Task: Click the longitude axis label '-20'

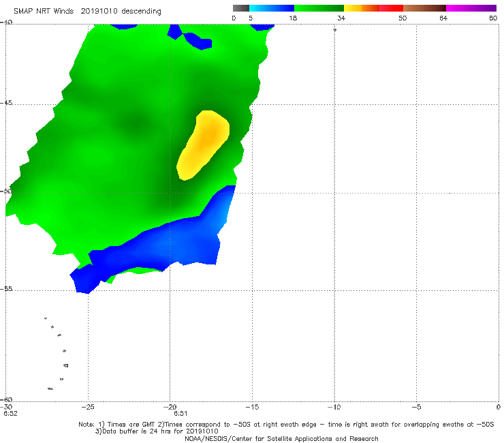Action: point(170,407)
